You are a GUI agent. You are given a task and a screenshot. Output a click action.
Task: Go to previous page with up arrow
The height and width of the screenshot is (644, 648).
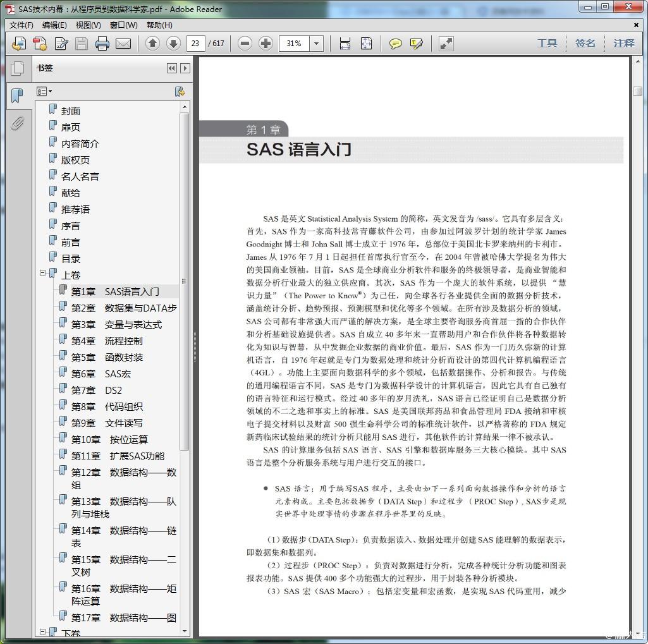pyautogui.click(x=152, y=44)
